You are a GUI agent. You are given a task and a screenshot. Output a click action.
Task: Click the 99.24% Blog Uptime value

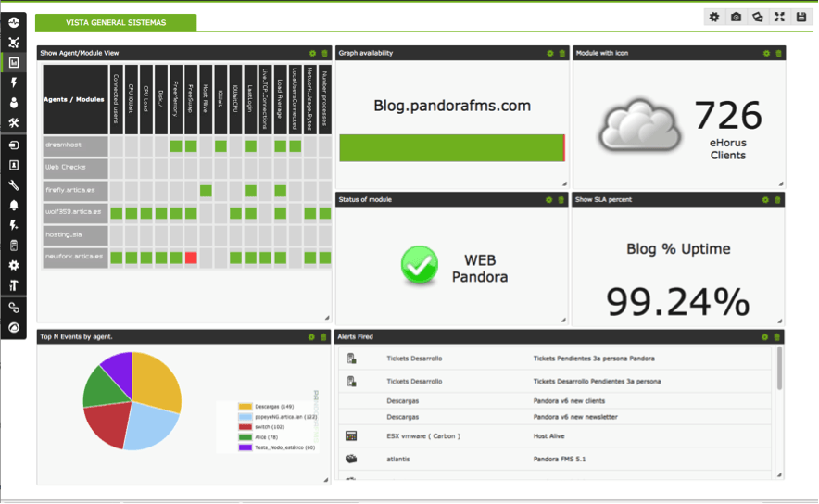[x=677, y=302]
